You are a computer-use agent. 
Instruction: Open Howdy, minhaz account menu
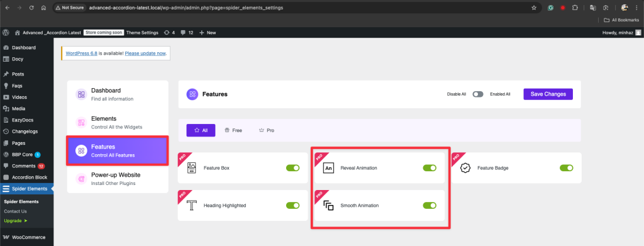621,33
